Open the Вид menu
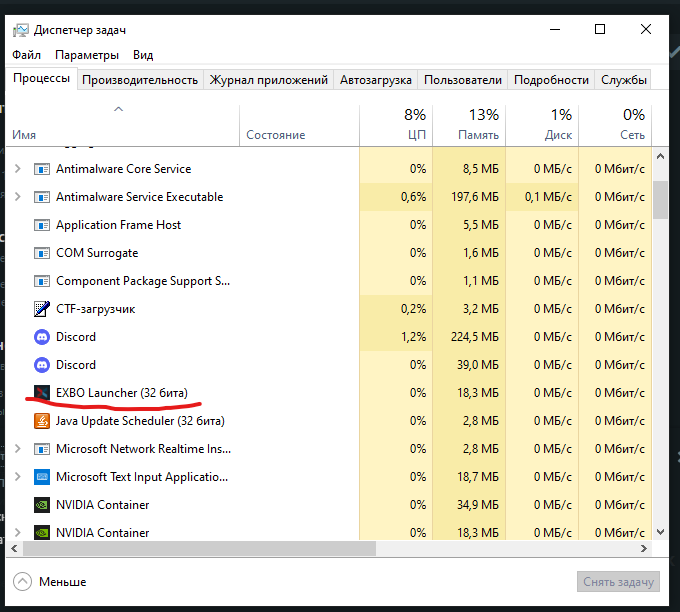 click(143, 55)
